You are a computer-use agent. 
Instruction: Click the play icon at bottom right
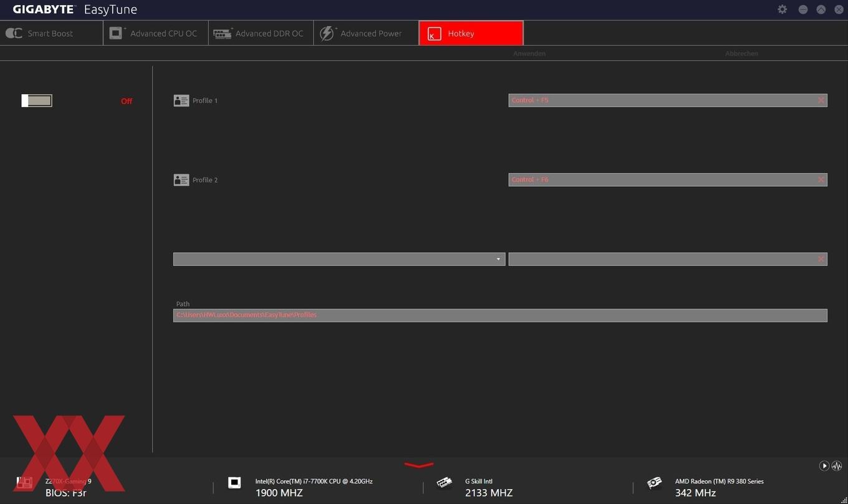point(824,465)
